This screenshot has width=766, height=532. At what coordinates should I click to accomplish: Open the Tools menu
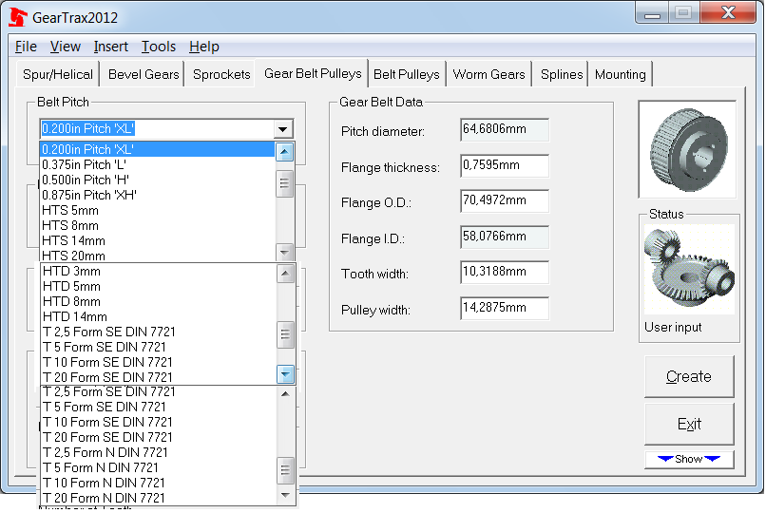pos(159,47)
